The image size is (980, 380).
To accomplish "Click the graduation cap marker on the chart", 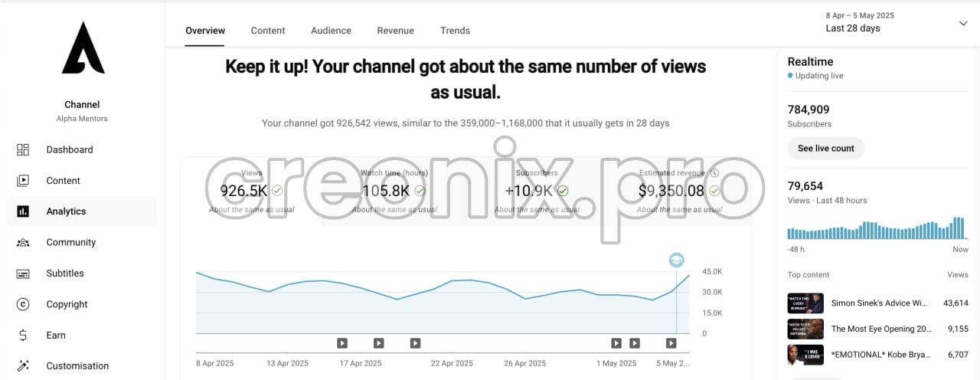I will [676, 260].
